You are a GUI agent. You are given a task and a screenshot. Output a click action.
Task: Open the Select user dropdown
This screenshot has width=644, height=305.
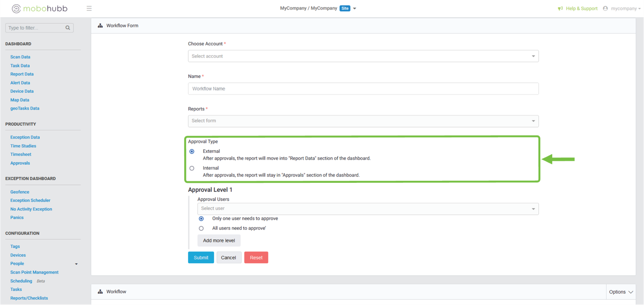[368, 209]
